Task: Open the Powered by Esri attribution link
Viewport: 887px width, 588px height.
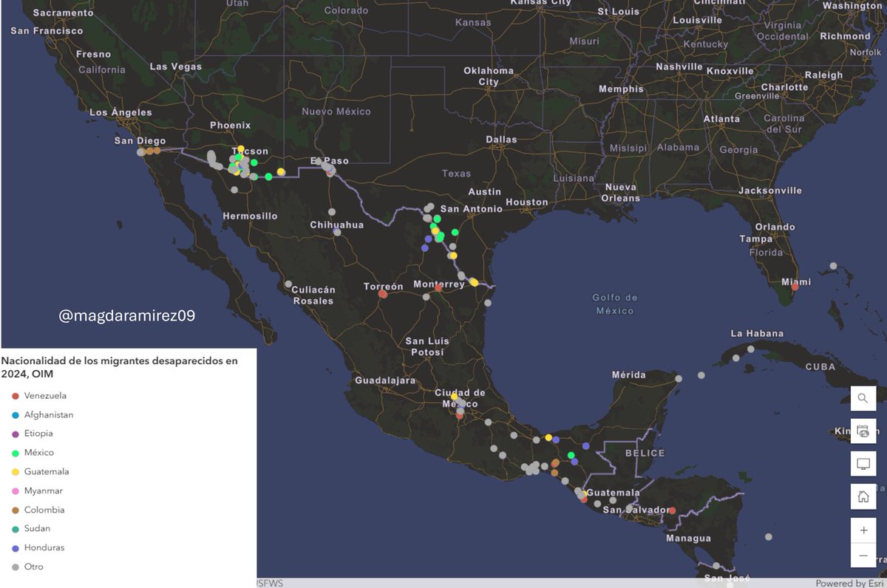Action: coord(850,583)
